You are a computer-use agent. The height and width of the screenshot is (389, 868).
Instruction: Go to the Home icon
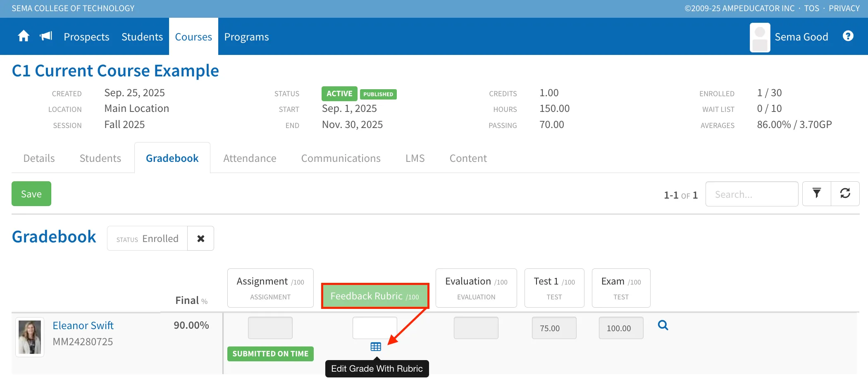pyautogui.click(x=24, y=36)
